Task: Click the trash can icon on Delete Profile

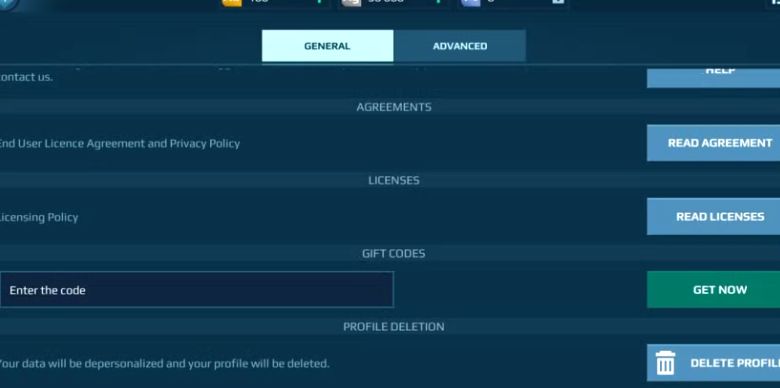Action: 665,363
